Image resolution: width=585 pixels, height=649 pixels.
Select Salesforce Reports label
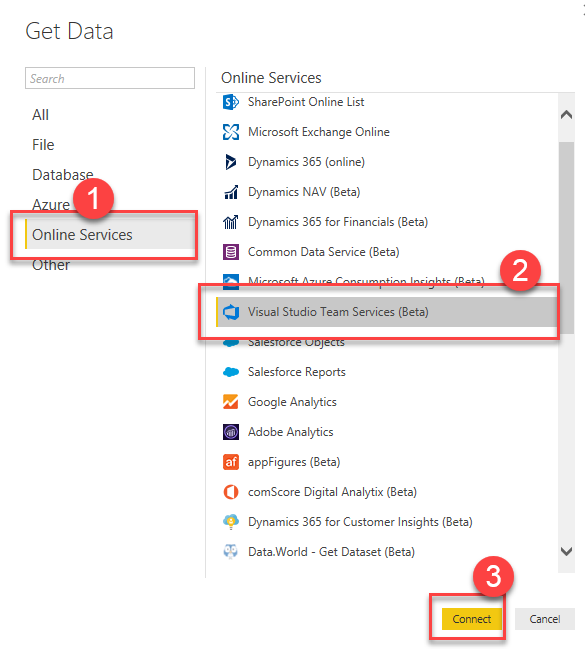tap(297, 372)
